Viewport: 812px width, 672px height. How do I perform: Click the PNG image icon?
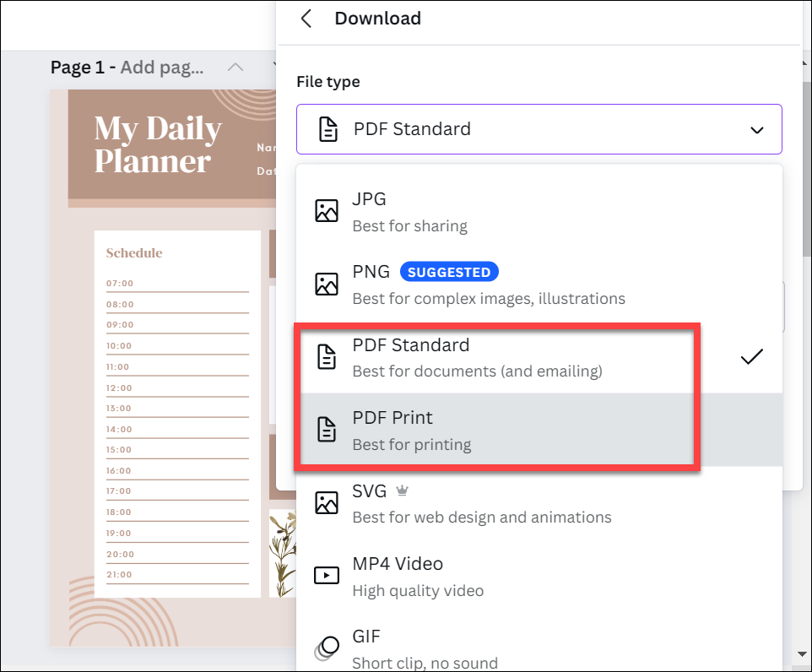coord(327,285)
